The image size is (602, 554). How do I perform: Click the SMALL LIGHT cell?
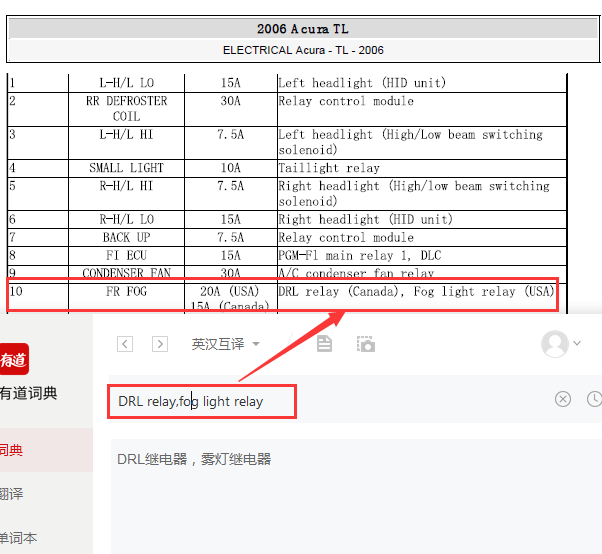tap(126, 168)
